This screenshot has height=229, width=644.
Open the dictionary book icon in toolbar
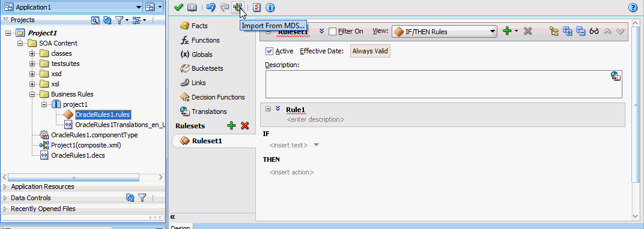192,7
